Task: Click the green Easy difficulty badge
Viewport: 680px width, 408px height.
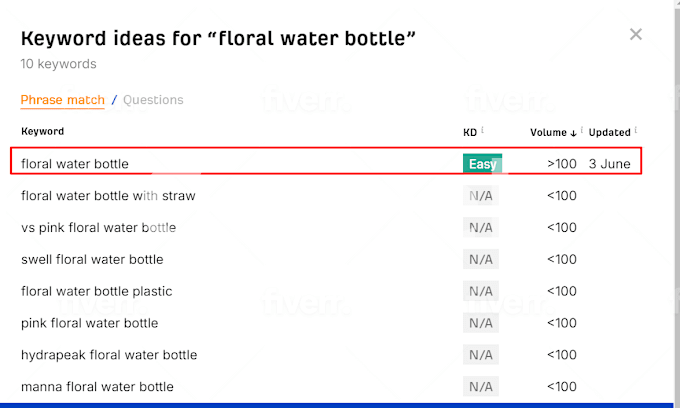Action: [482, 164]
